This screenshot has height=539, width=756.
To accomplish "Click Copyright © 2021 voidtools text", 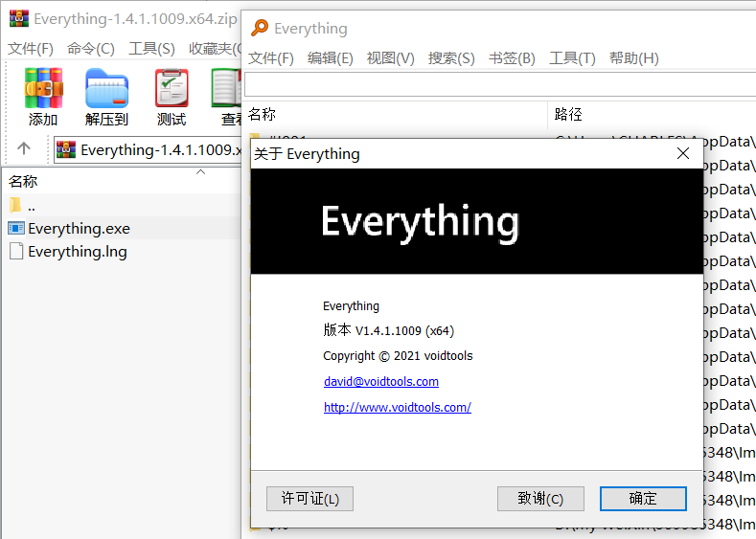I will [398, 355].
